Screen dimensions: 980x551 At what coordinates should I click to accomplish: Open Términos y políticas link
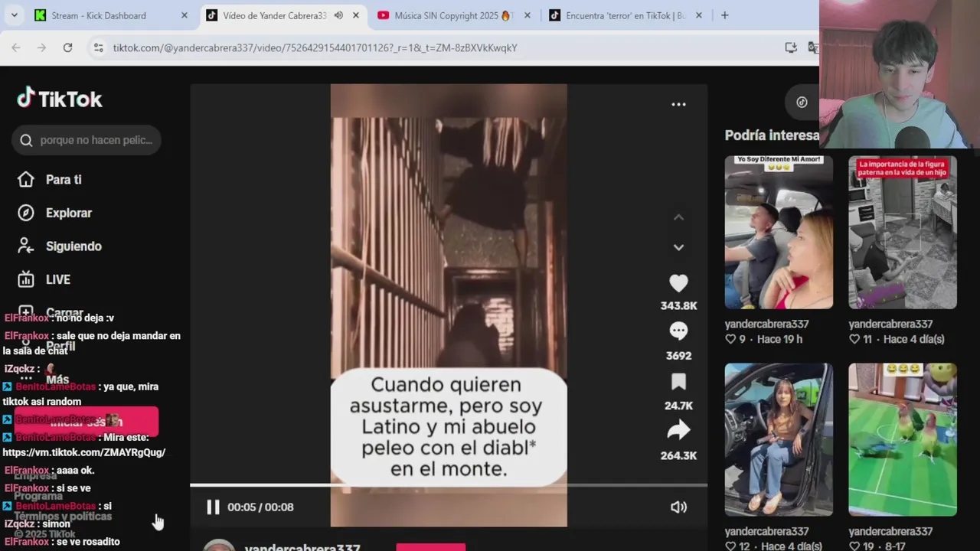(63, 516)
